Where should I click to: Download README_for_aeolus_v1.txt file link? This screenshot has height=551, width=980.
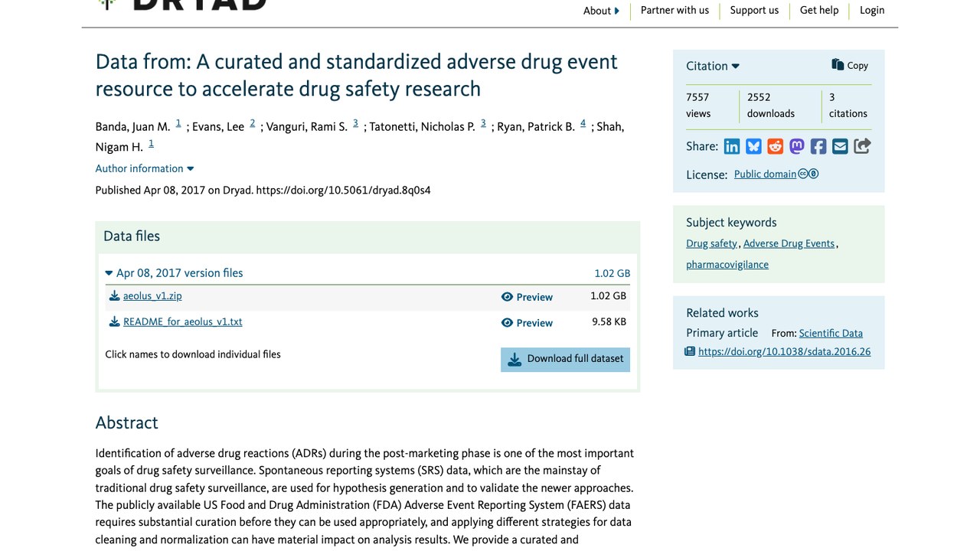182,322
